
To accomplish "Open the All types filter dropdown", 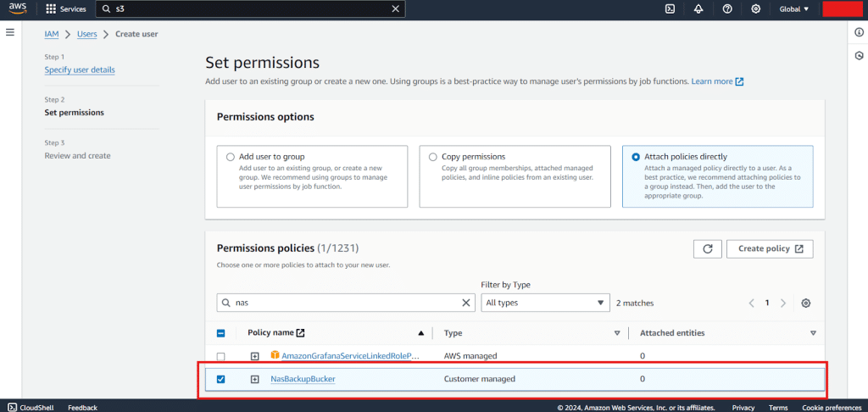I will click(x=545, y=303).
